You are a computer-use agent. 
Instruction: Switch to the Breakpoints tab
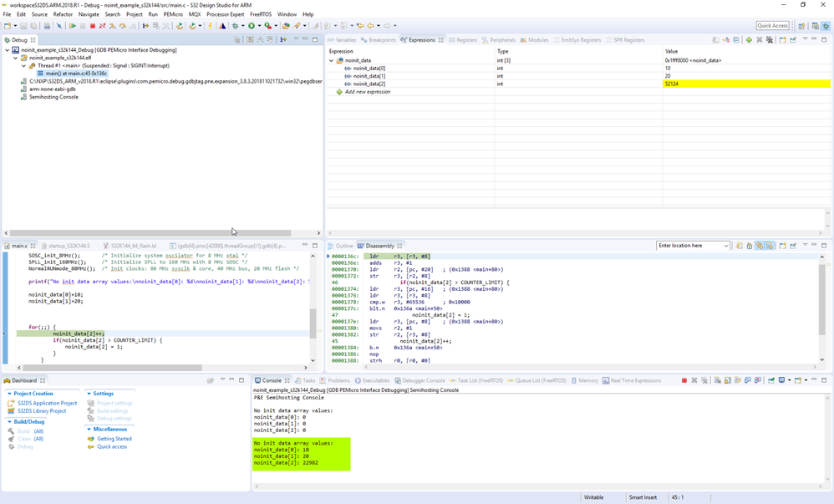(379, 40)
